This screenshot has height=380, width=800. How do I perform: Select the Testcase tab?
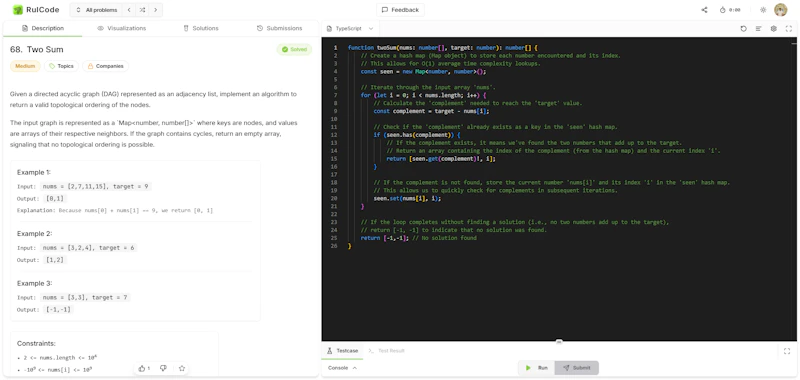(343, 351)
